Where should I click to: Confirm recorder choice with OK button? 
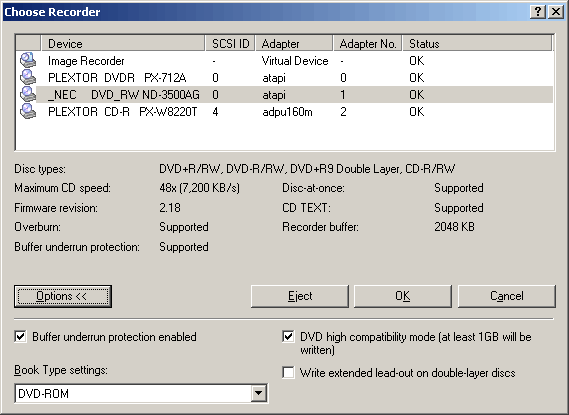click(403, 296)
